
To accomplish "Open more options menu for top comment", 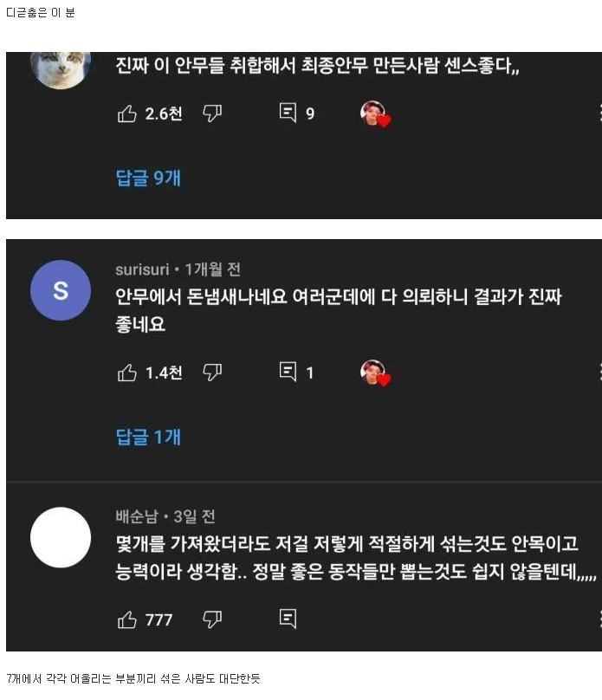I will (x=600, y=113).
